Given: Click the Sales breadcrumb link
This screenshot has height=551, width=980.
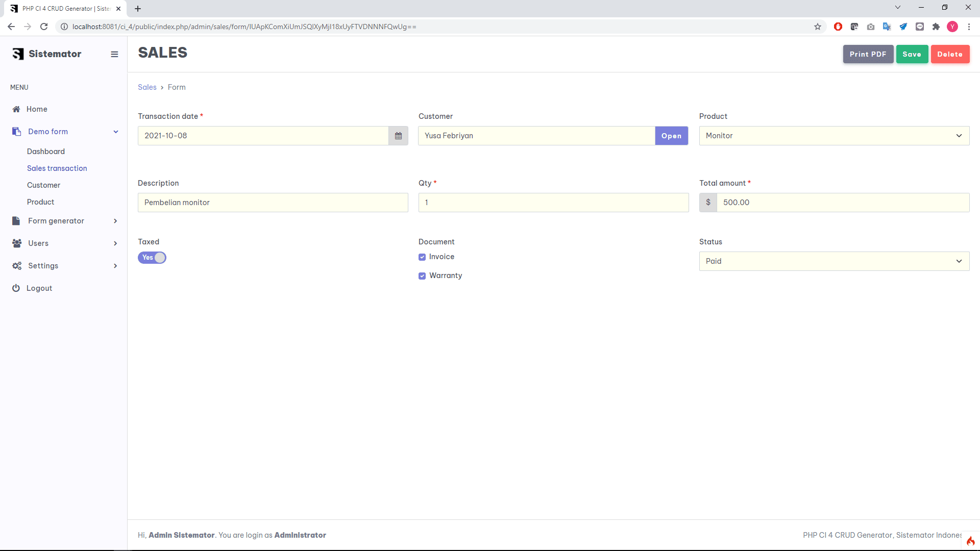Looking at the screenshot, I should pyautogui.click(x=147, y=87).
